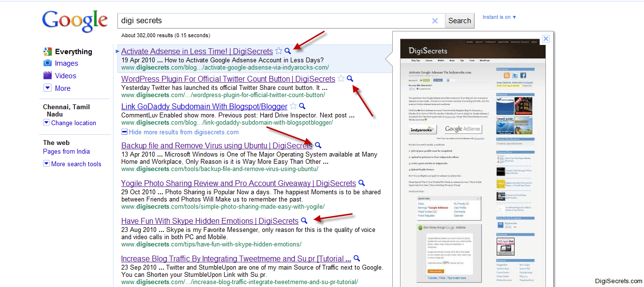
Task: Click About 382,000 results text
Action: [166, 35]
